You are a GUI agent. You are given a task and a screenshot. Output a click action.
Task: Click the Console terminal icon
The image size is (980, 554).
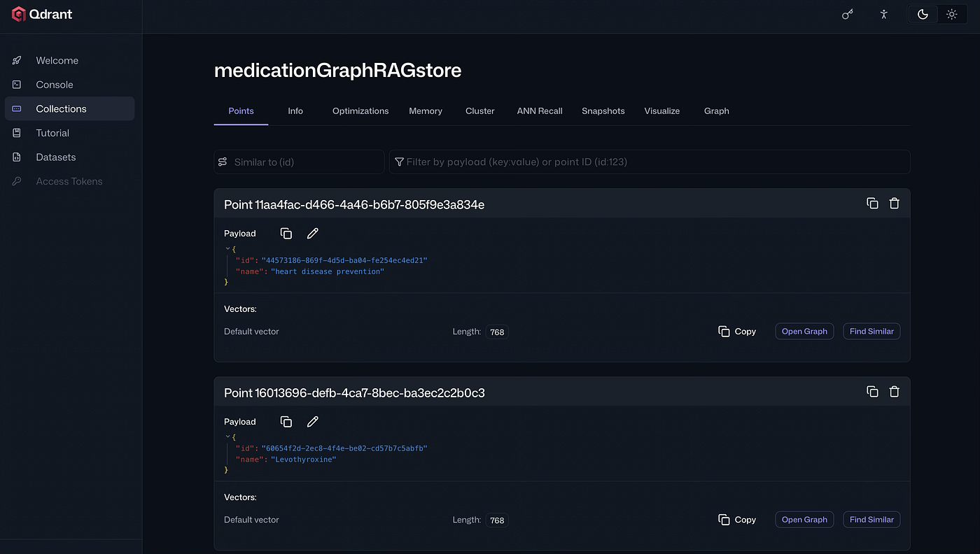[17, 85]
